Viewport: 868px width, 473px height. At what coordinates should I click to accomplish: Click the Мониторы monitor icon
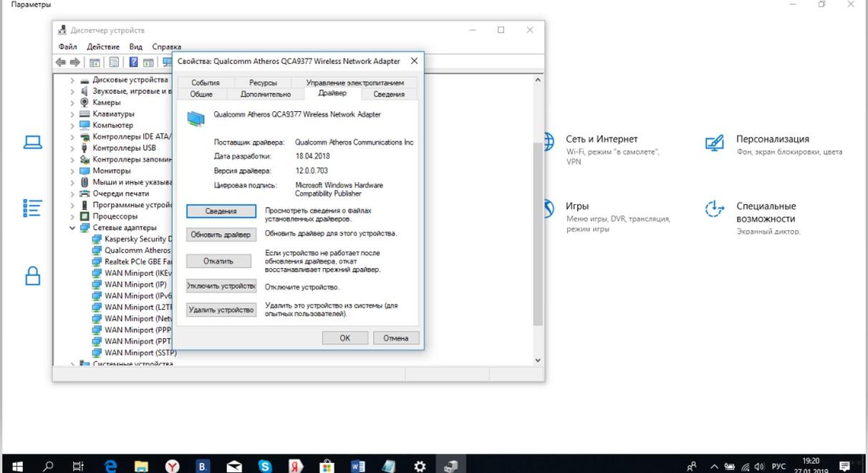click(85, 171)
